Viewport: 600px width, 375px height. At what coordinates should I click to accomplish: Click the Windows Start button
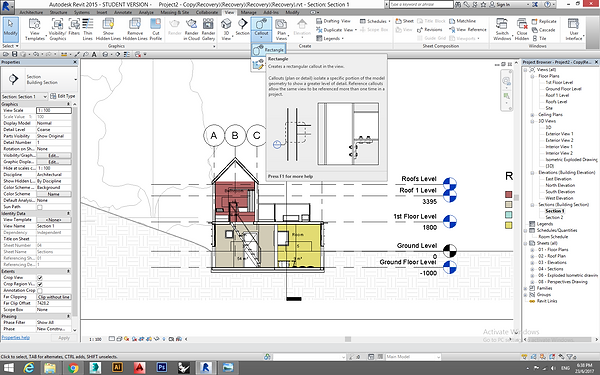point(8,368)
